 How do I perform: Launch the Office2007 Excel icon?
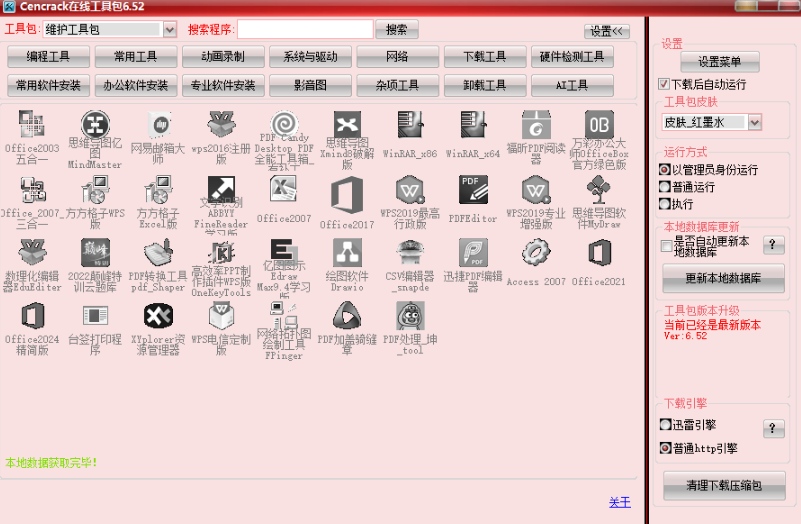tap(284, 190)
